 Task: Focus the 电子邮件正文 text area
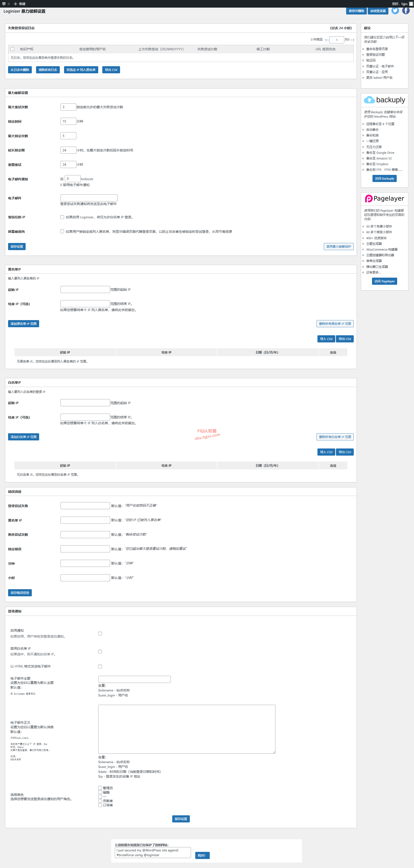187,729
